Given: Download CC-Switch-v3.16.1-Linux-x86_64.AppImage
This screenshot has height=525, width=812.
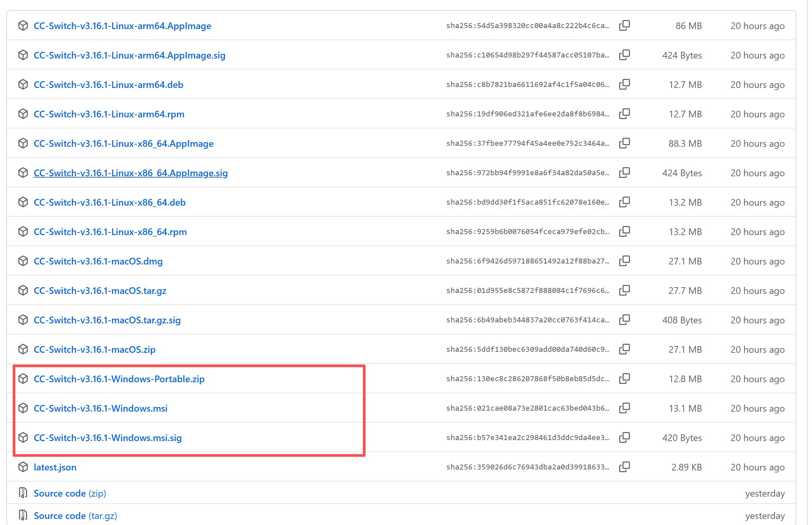Looking at the screenshot, I should [x=124, y=143].
